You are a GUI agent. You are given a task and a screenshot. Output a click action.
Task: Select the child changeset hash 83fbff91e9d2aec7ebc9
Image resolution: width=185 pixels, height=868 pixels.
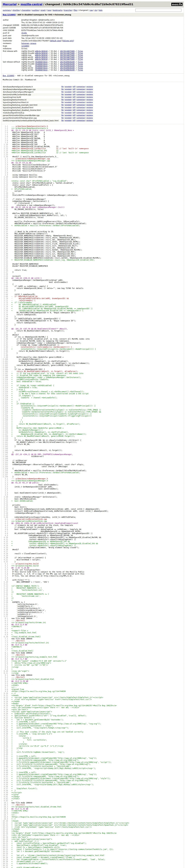pyautogui.click(x=42, y=30)
